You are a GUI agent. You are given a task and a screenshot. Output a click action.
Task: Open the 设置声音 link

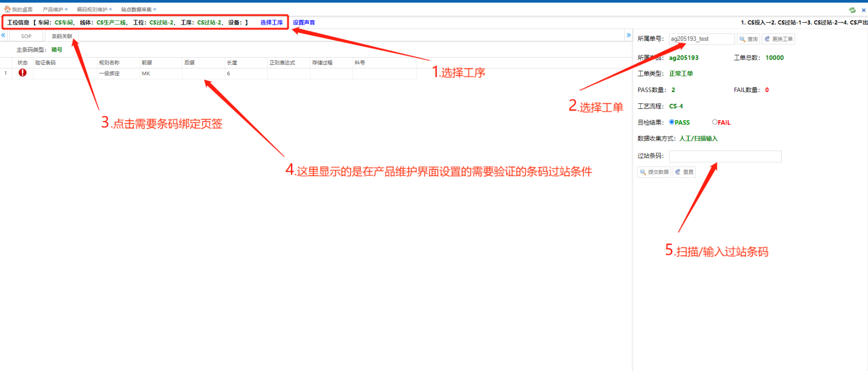pos(304,23)
